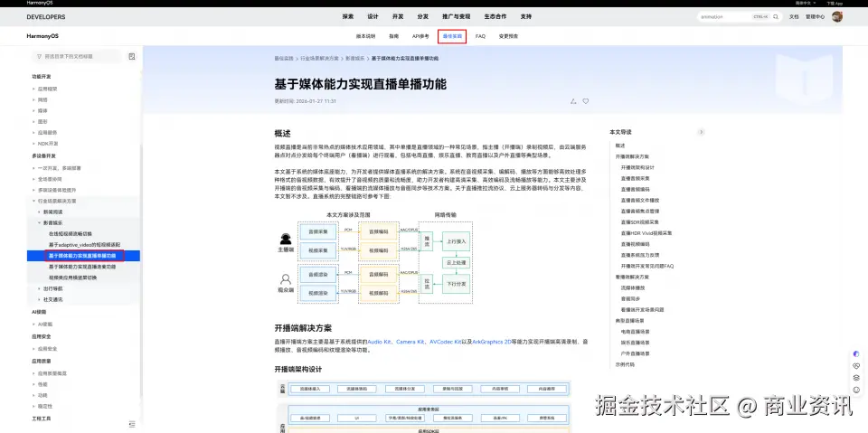868x433 pixels.
Task: Jump to 示例代码 in outline
Action: click(x=625, y=364)
